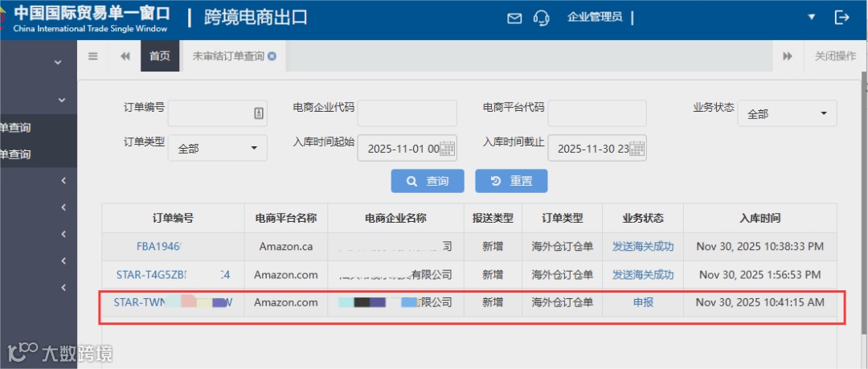The width and height of the screenshot is (868, 369).
Task: Toggle the sidebar hamburger menu icon
Action: tap(93, 56)
